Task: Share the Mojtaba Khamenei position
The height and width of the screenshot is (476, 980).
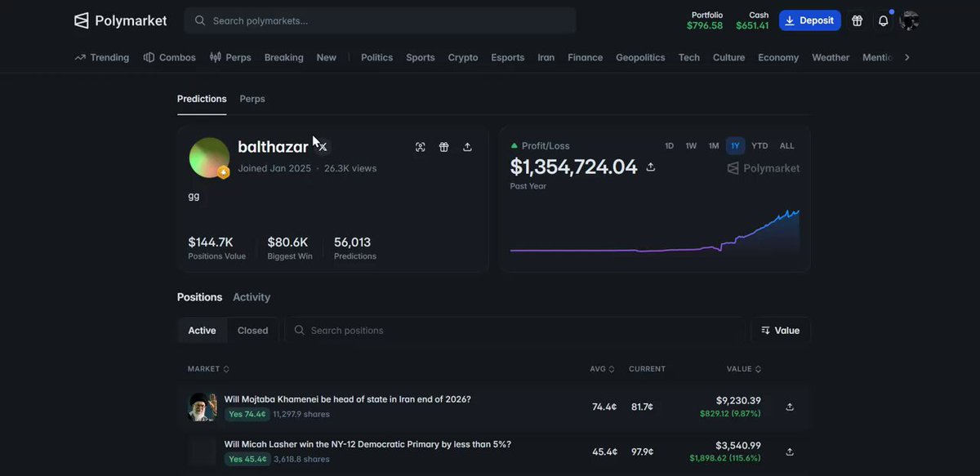Action: [790, 407]
